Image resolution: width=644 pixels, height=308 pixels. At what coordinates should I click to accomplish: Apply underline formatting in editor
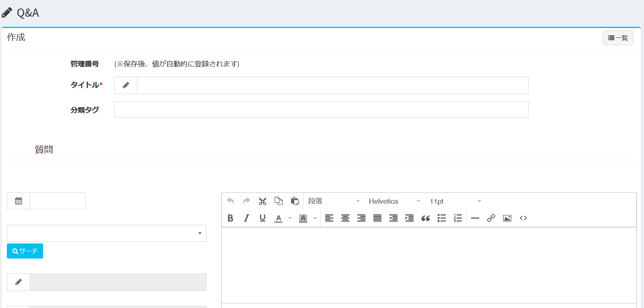pyautogui.click(x=262, y=218)
